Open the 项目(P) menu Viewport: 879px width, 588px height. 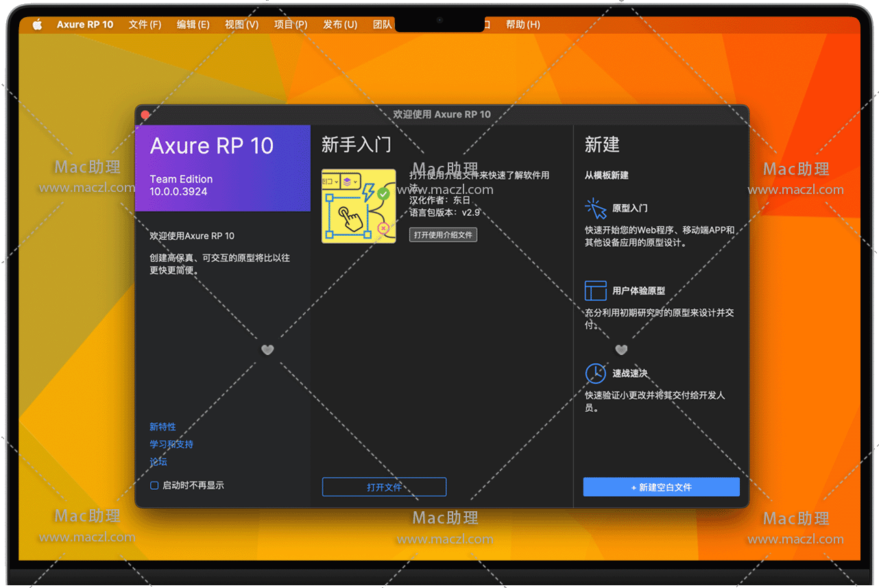coord(291,25)
